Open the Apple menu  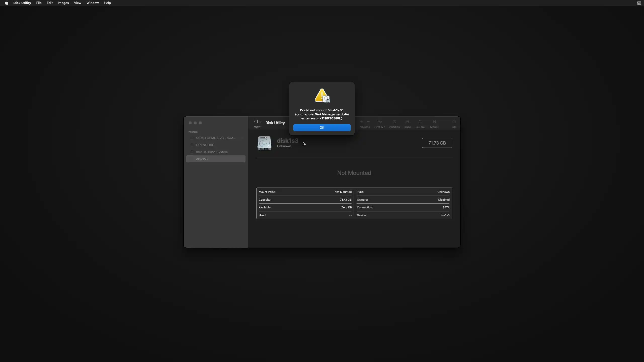coord(7,3)
